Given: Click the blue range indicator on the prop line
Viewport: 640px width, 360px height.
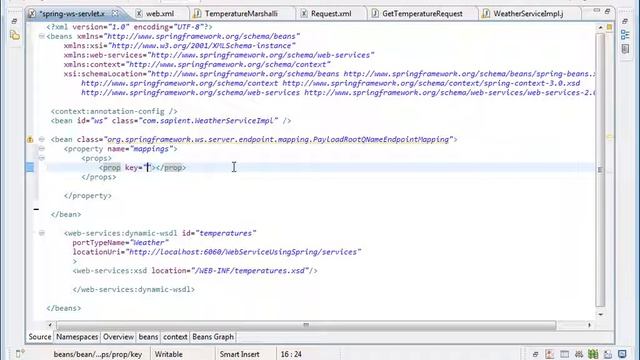Looking at the screenshot, I should point(30,167).
